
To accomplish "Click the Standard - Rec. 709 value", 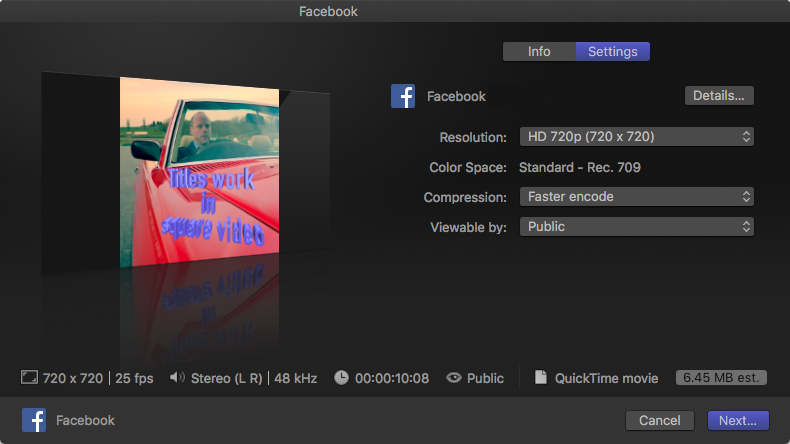I will pos(580,167).
